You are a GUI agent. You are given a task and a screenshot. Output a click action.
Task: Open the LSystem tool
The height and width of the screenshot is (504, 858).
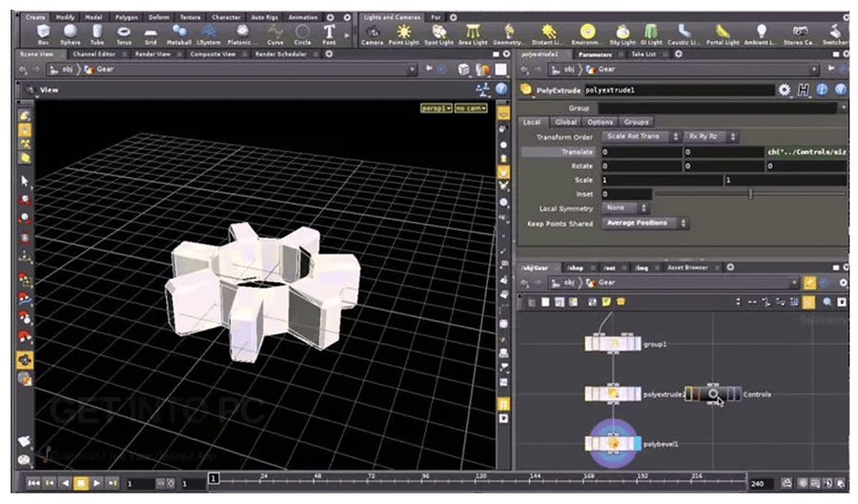click(209, 34)
